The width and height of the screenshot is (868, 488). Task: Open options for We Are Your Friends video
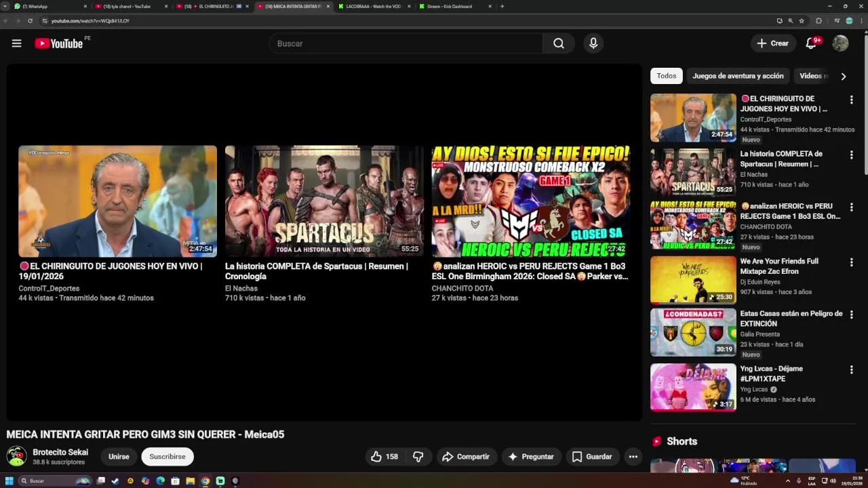[x=851, y=262]
